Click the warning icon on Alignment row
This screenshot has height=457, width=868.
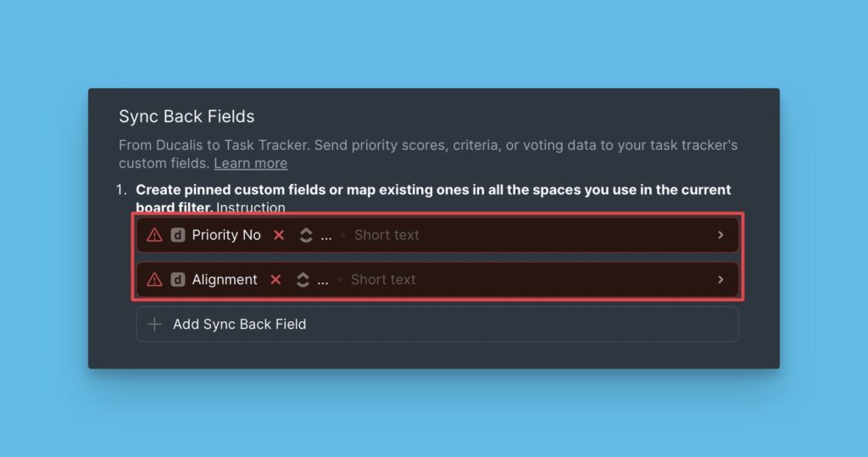pos(154,279)
